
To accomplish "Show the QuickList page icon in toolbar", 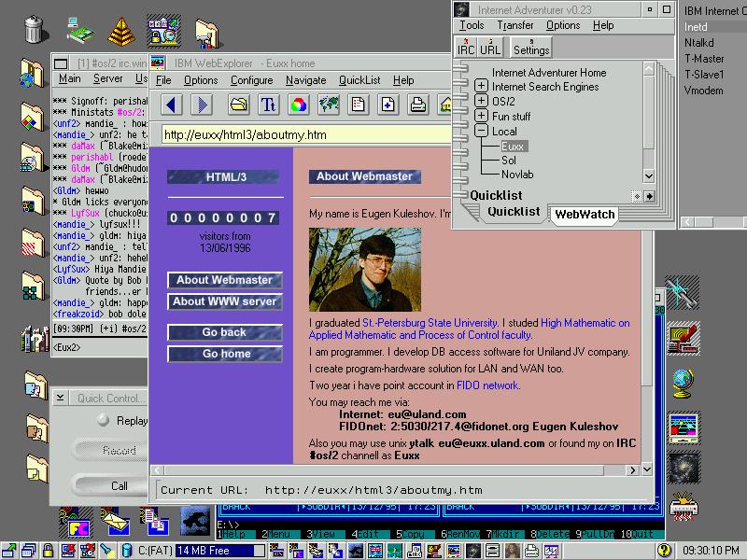I will (358, 105).
